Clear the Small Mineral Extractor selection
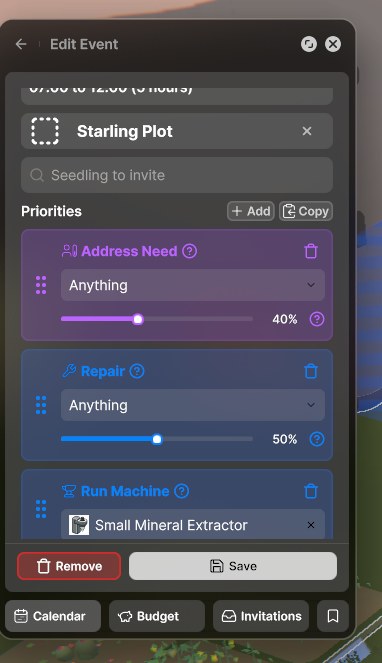Screen dimensions: 382x663 (x=311, y=525)
